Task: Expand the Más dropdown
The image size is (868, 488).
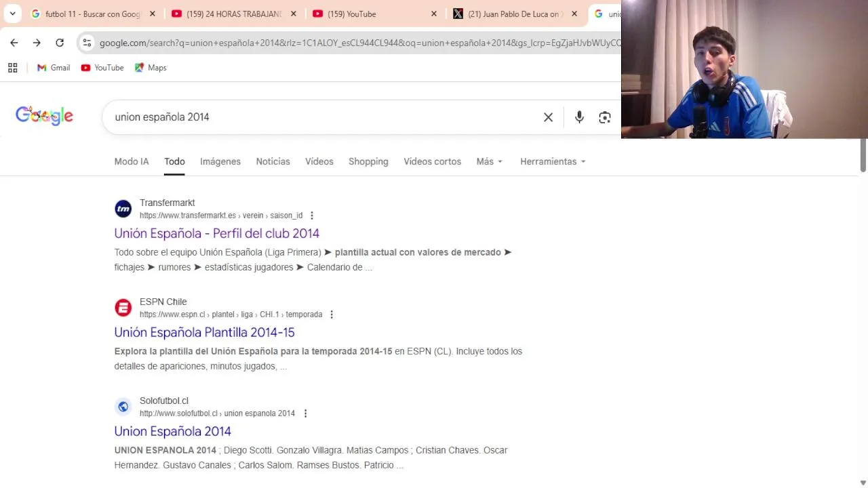Action: tap(490, 161)
